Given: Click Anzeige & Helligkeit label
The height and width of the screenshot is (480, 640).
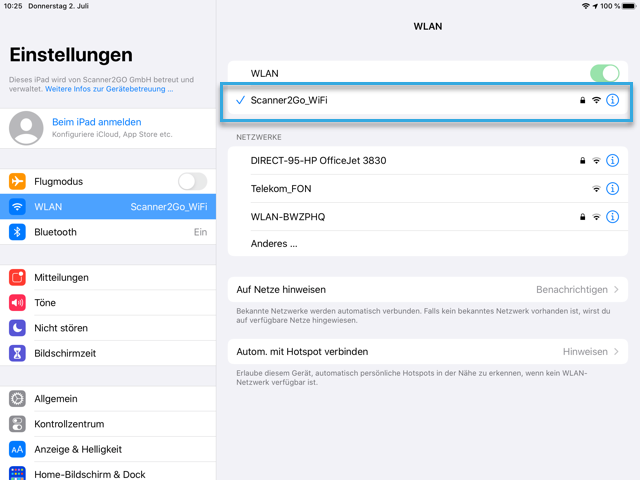Looking at the screenshot, I should [x=78, y=449].
